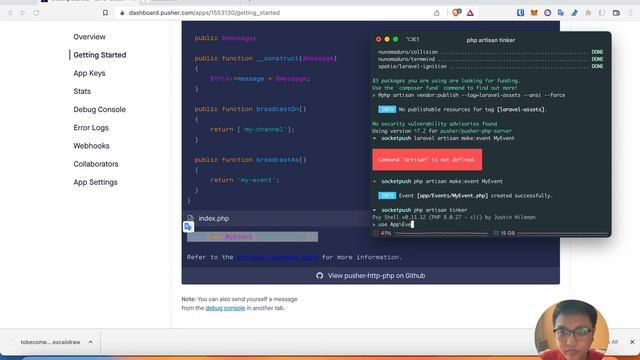This screenshot has height=360, width=640.
Task: Click the memory icon beside 15 GB
Action: click(x=496, y=233)
